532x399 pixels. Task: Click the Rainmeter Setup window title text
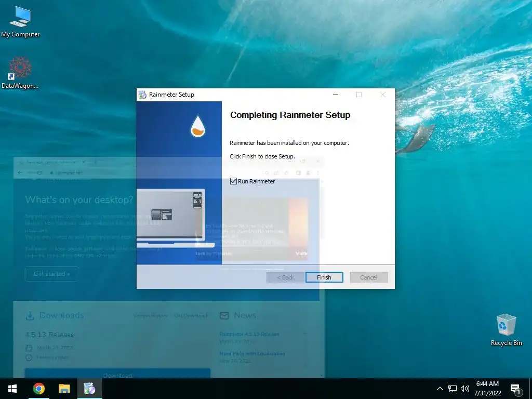click(x=171, y=95)
